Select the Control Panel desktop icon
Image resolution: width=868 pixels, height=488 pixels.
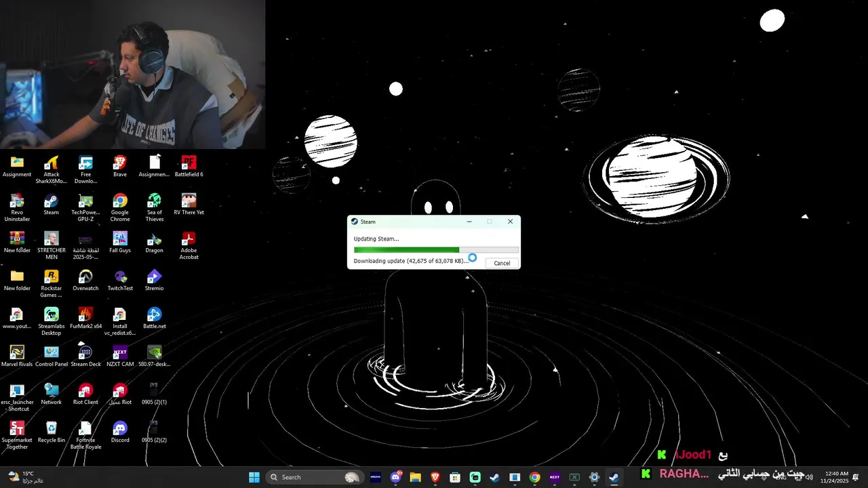52,357
